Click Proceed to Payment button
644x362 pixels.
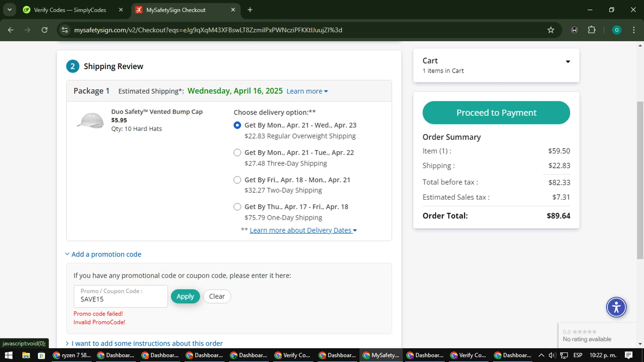(x=496, y=113)
